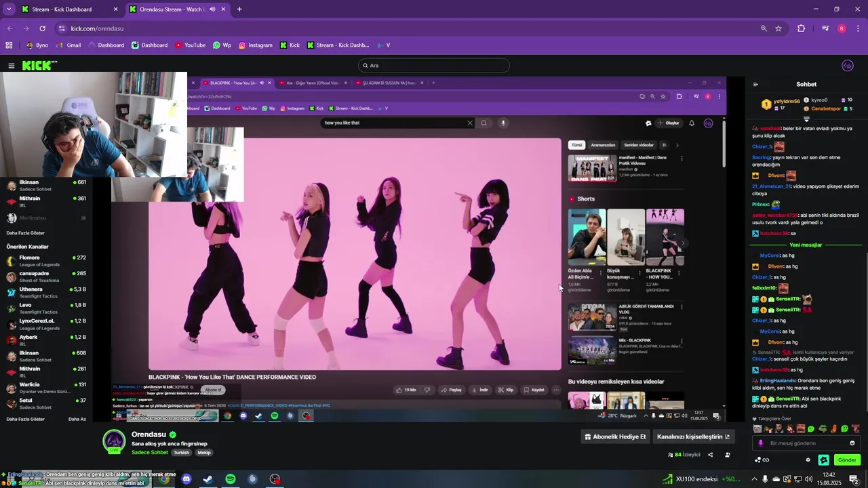Click the Turkish language tag
The image size is (868, 488).
coord(182,452)
